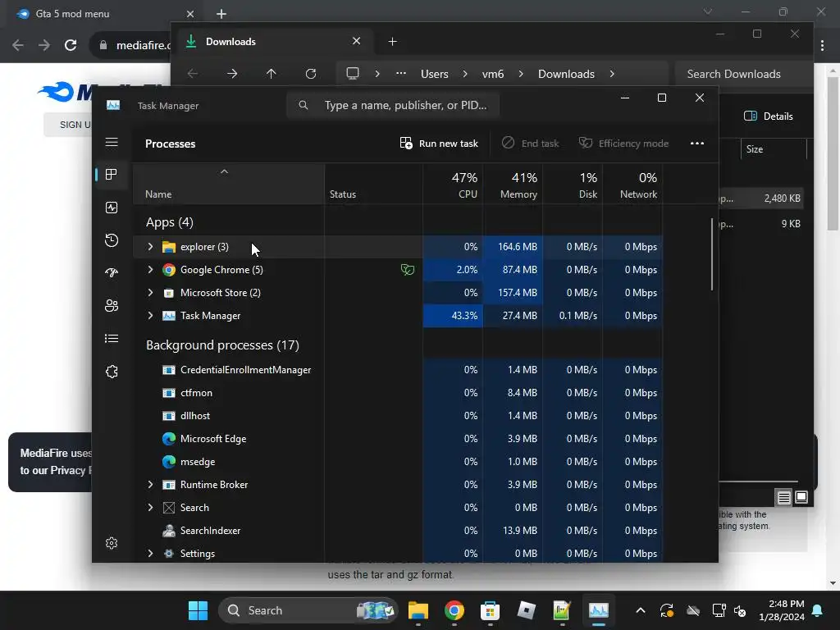Open Task Manager settings gear icon
The height and width of the screenshot is (630, 840).
click(112, 543)
